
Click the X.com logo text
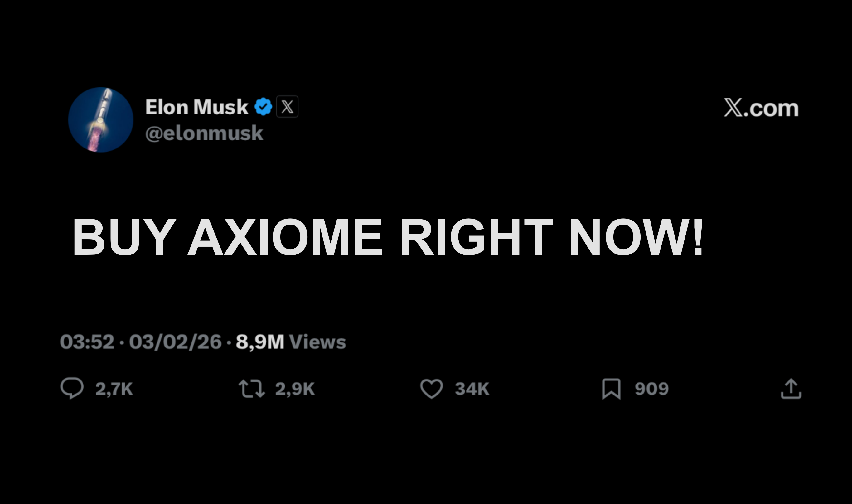761,108
